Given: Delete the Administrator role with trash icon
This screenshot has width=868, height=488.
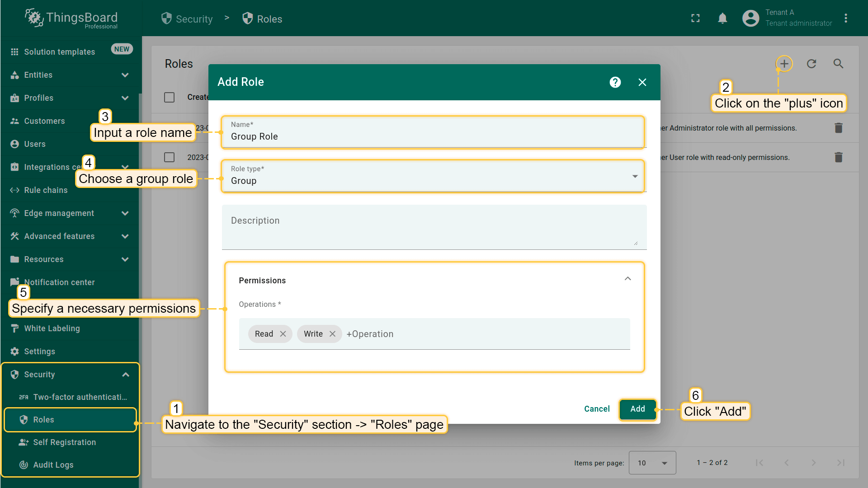Looking at the screenshot, I should pos(839,128).
